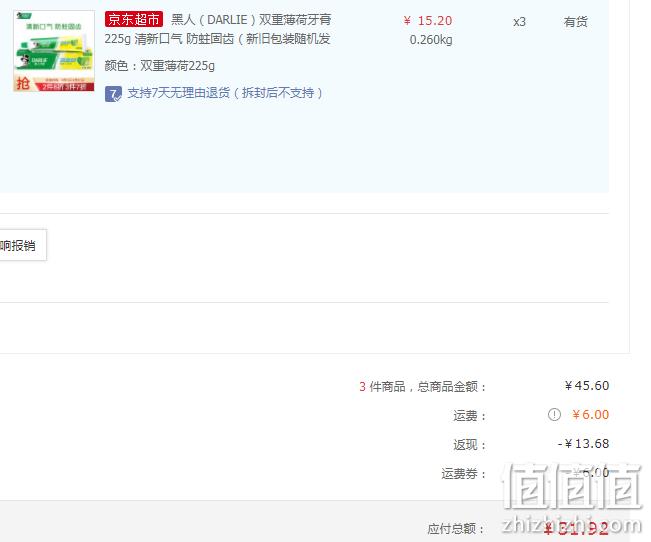Click the 3 件商品 item count
Image resolution: width=651 pixels, height=542 pixels.
tap(382, 387)
